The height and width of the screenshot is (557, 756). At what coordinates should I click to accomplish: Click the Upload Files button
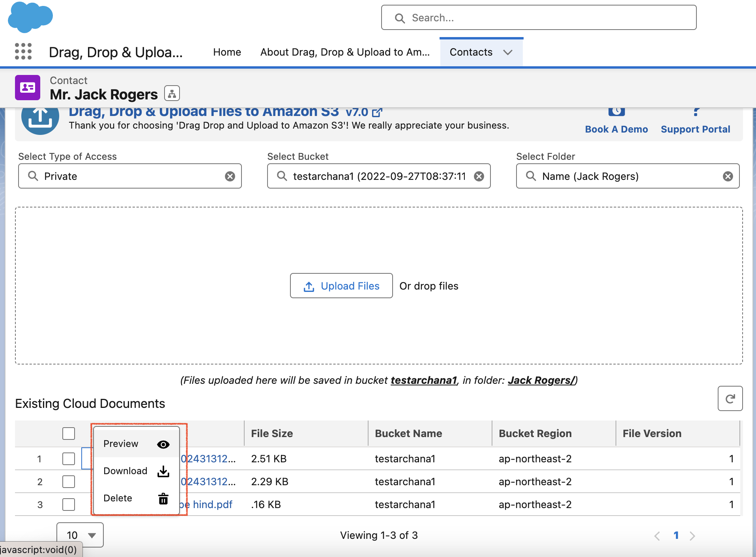coord(341,286)
